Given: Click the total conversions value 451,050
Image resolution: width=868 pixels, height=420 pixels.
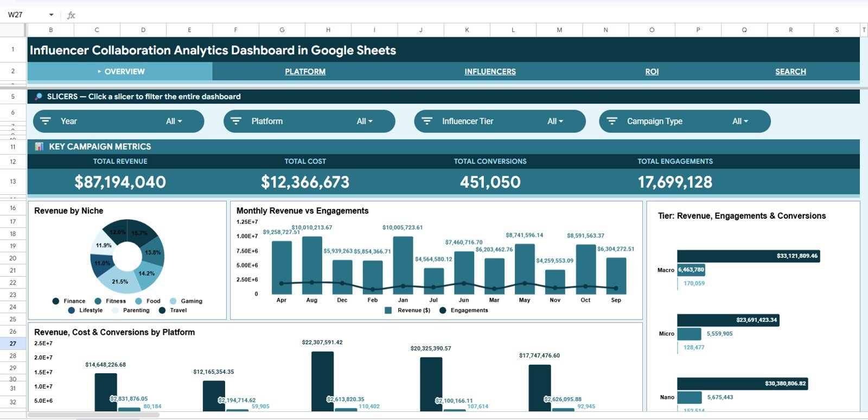Looking at the screenshot, I should 490,182.
